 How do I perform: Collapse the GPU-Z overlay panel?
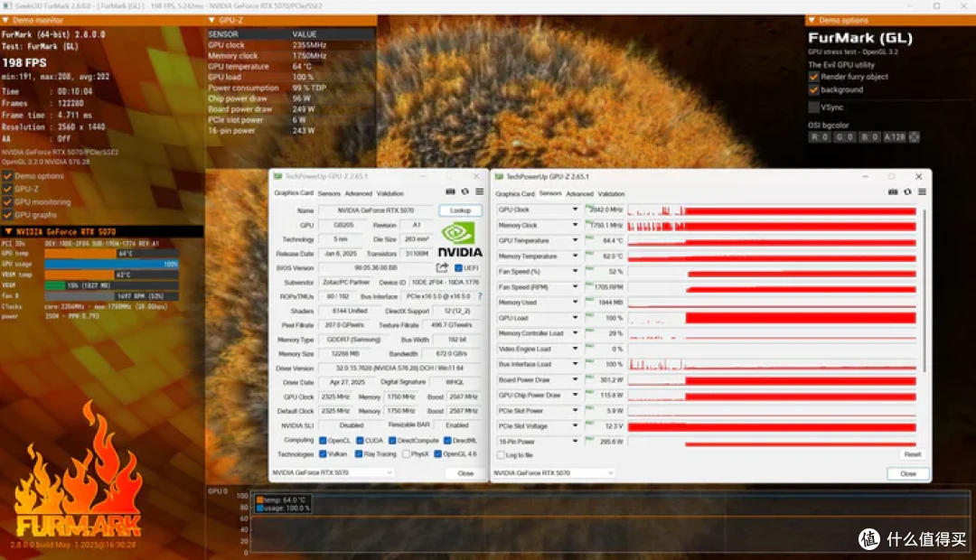pos(211,21)
